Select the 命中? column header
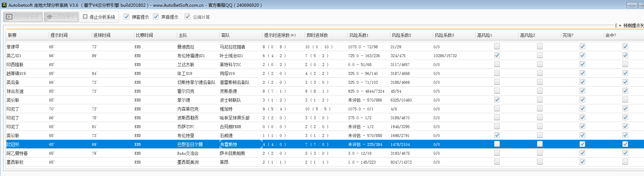This screenshot has height=176, width=644. point(611,35)
